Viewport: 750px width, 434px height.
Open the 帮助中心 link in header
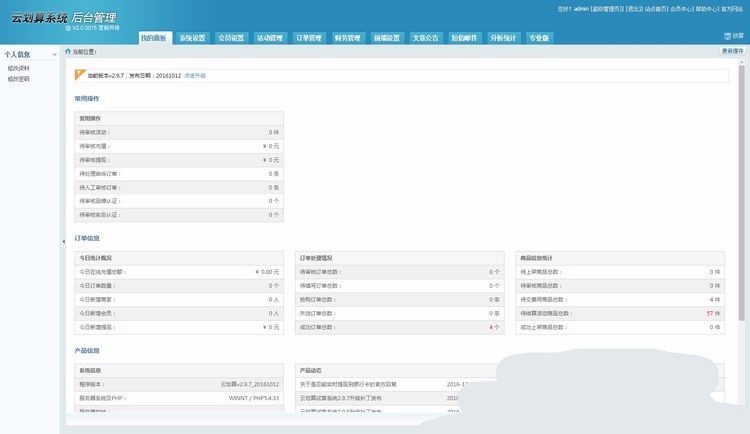point(704,8)
